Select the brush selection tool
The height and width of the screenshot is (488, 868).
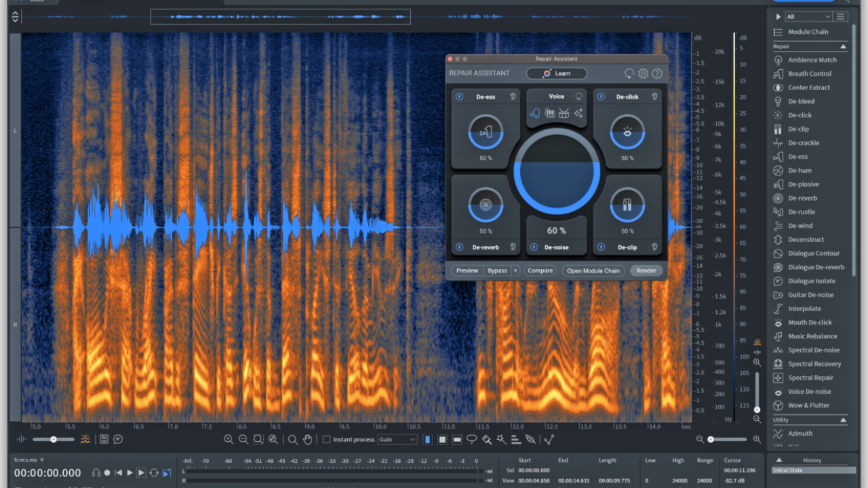487,439
